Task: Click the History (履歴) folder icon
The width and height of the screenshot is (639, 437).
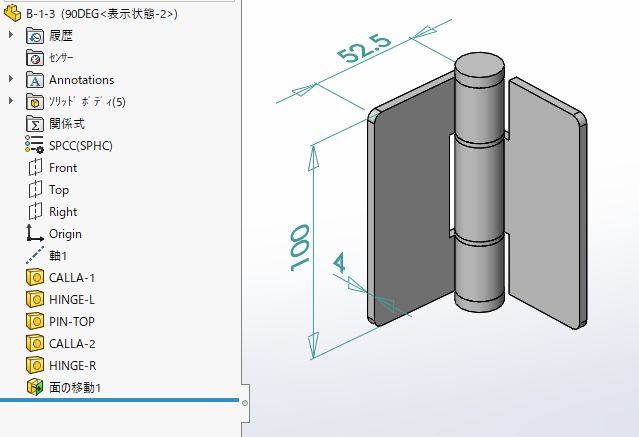Action: 35,36
